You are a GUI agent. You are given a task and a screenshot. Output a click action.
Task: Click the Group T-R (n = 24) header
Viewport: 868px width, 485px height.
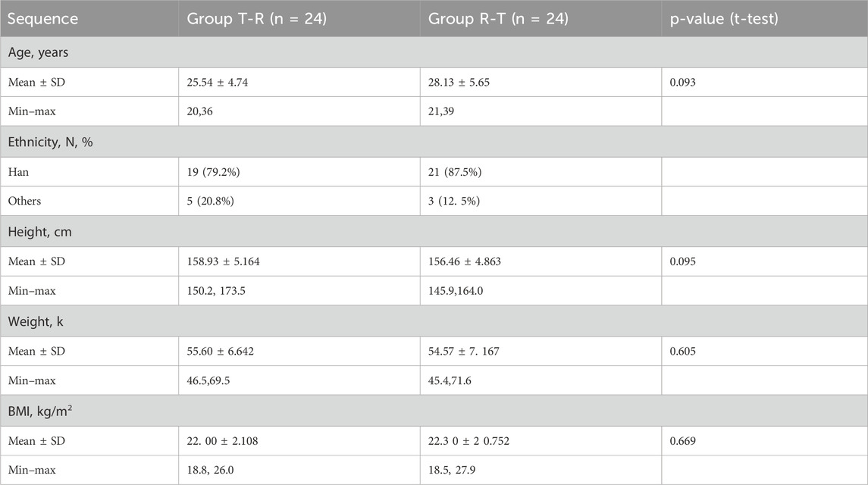click(x=256, y=19)
